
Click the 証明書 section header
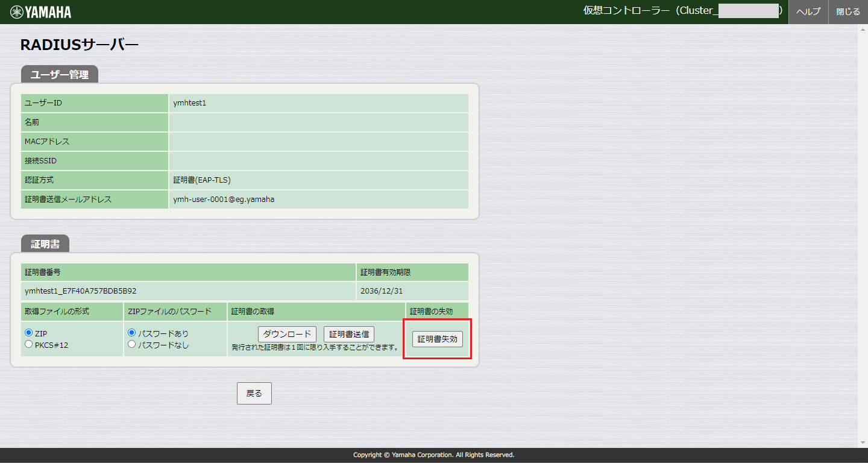tap(45, 244)
